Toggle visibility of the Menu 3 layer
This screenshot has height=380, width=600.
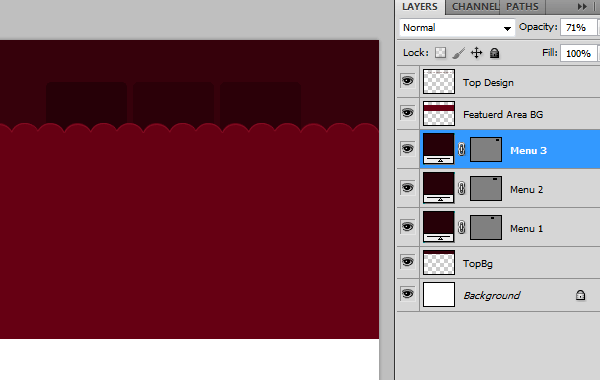[408, 148]
